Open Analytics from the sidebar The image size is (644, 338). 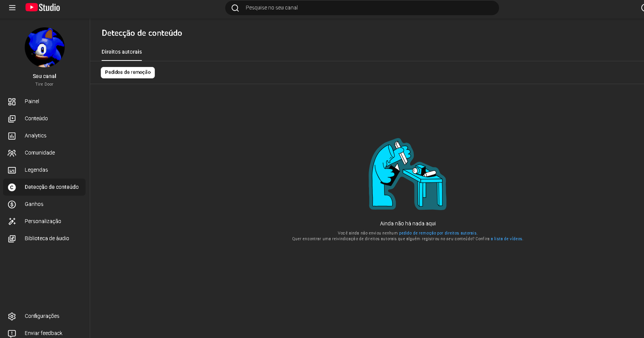[x=44, y=136]
